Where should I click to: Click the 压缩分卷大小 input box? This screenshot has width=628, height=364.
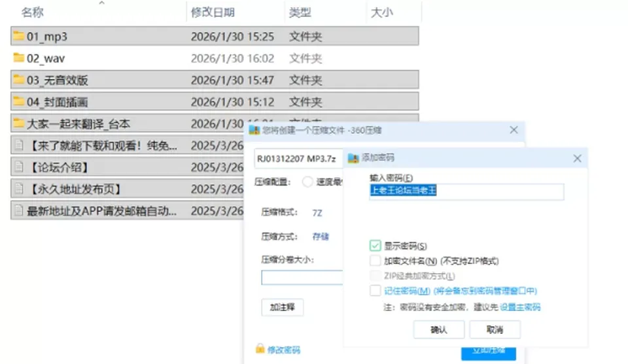(x=302, y=278)
